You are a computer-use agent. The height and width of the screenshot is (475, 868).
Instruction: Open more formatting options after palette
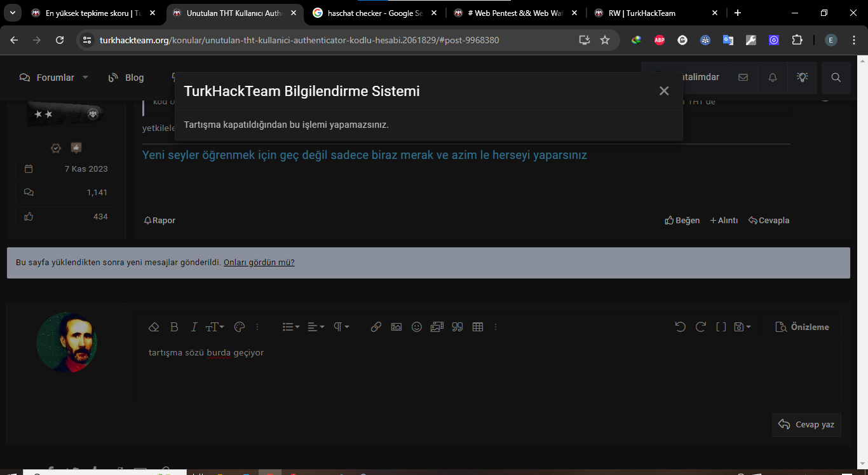click(257, 327)
